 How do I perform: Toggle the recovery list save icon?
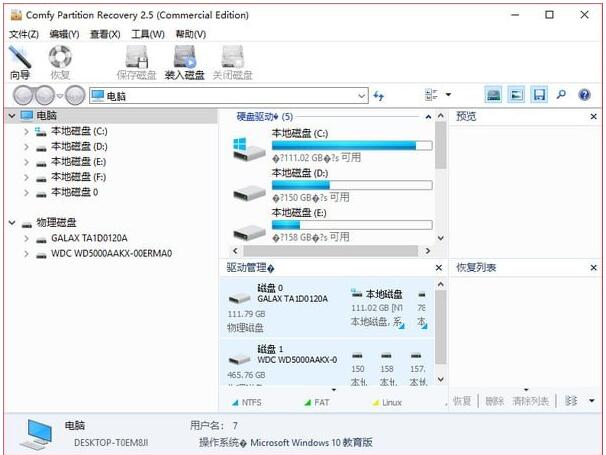(x=539, y=95)
